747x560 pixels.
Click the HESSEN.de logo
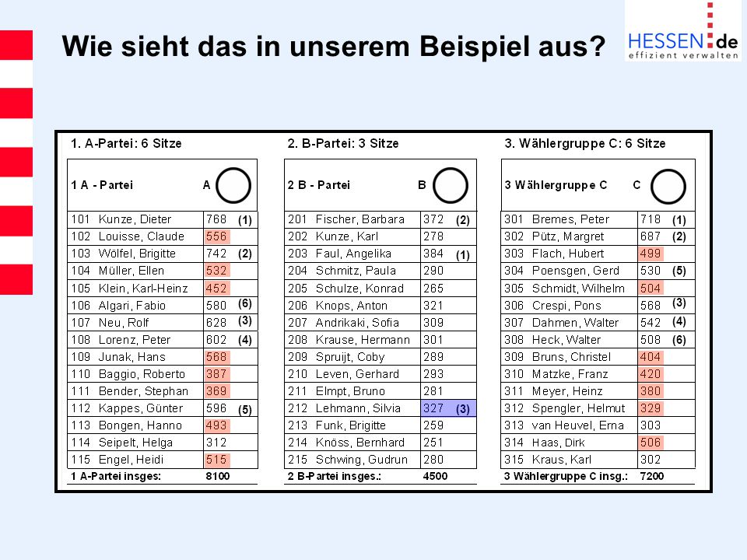click(683, 30)
